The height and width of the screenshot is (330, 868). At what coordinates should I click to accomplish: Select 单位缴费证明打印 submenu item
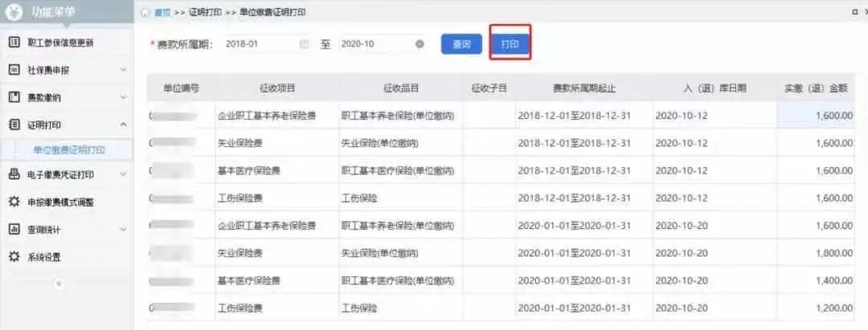(69, 149)
